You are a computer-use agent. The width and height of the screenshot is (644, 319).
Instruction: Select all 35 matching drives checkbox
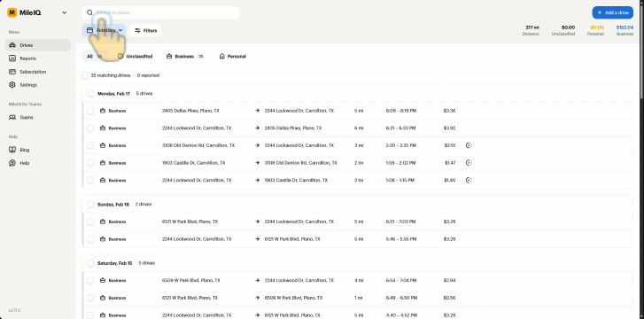tap(85, 75)
